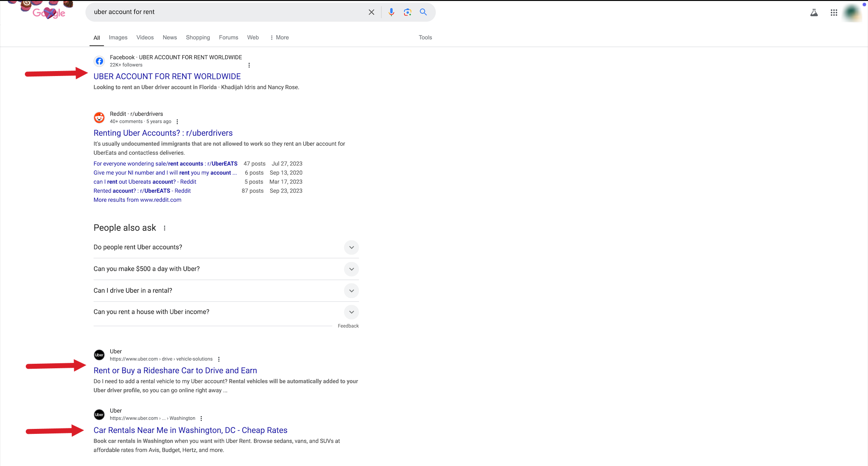Expand 'Do people rent Uber accounts?'
868x466 pixels.
coord(351,247)
